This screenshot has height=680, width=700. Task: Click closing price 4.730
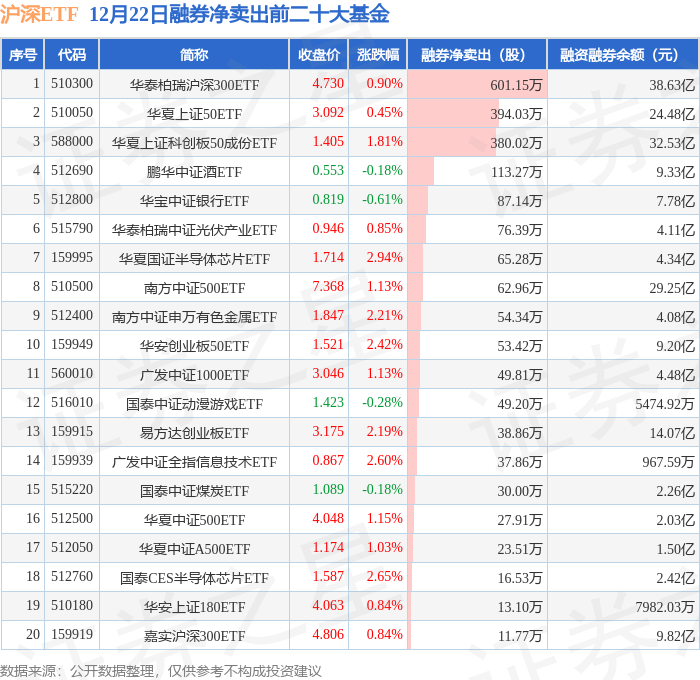click(x=328, y=83)
